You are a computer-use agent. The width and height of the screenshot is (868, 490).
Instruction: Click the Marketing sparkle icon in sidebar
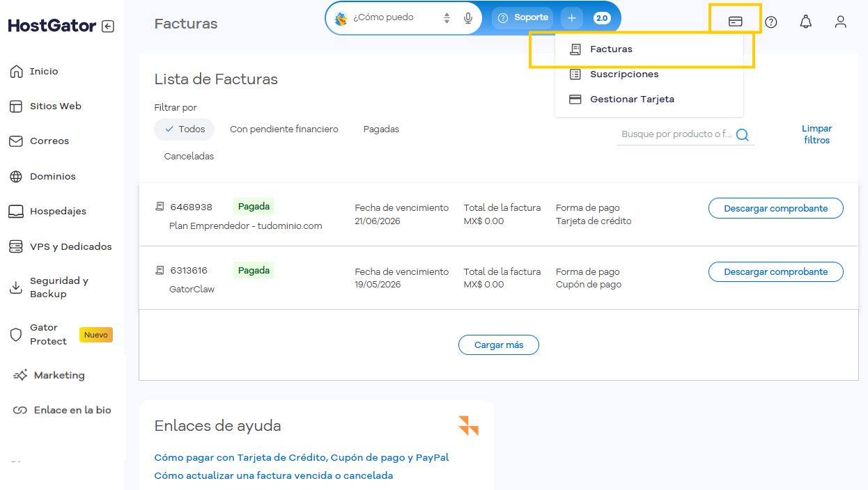tap(20, 375)
